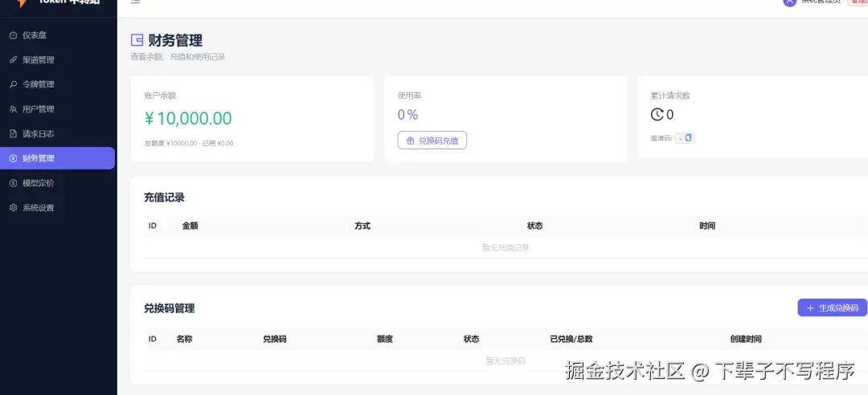Click the 累计请求数 label
868x395 pixels.
pos(670,96)
